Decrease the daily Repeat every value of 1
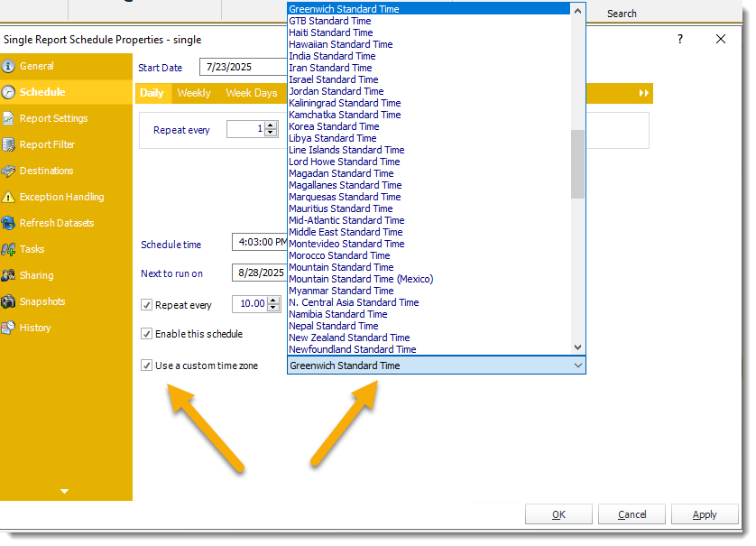Image resolution: width=756 pixels, height=546 pixels. (x=271, y=133)
